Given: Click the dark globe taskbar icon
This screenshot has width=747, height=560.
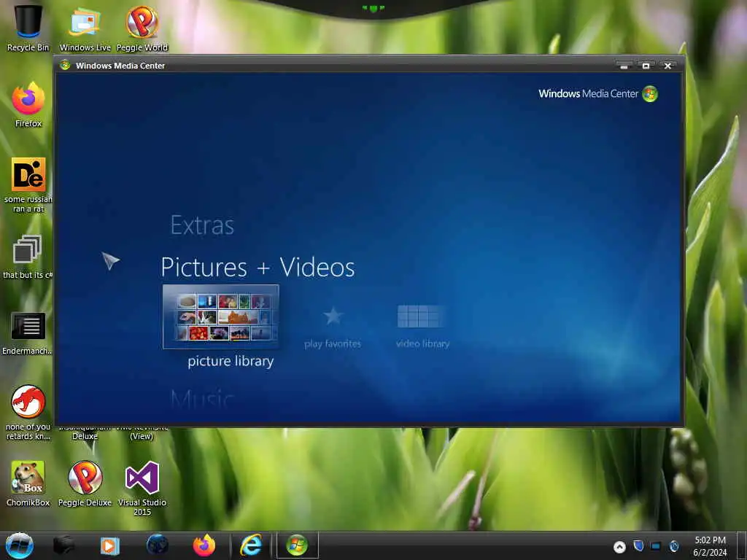Looking at the screenshot, I should (158, 545).
